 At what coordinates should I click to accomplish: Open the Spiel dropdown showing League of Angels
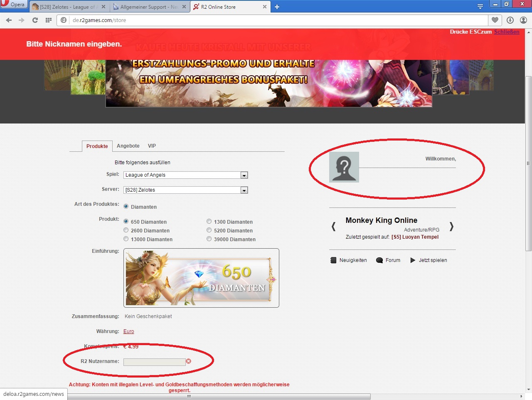[185, 175]
